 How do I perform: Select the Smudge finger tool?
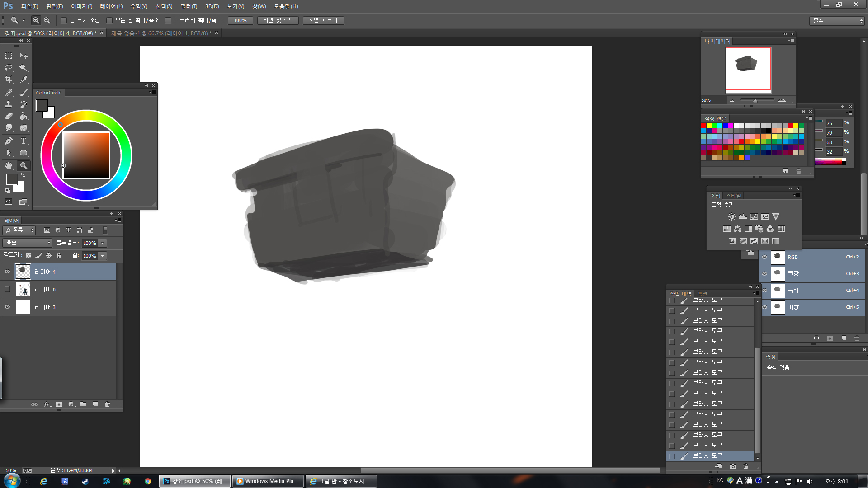[9, 128]
